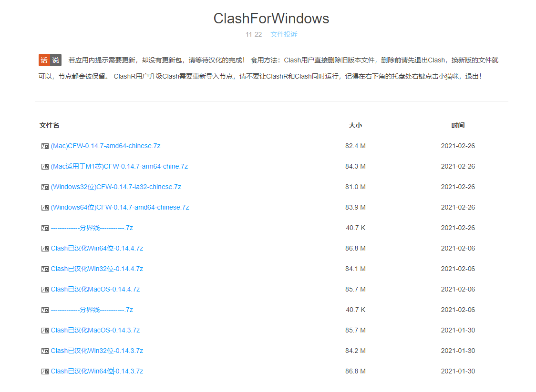Download Clash已汉化Win32位-0.14.4.7z
The height and width of the screenshot is (392, 536).
(x=97, y=269)
